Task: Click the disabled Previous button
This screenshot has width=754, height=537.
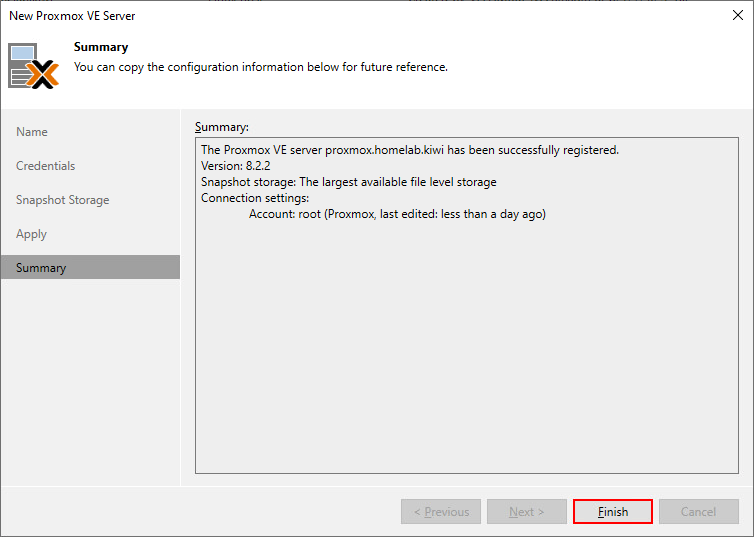Action: pyautogui.click(x=441, y=512)
